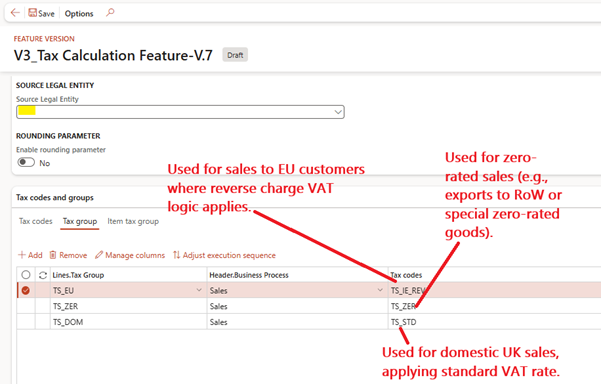This screenshot has width=601, height=384.
Task: Click the refresh icon in grid header
Action: point(43,275)
